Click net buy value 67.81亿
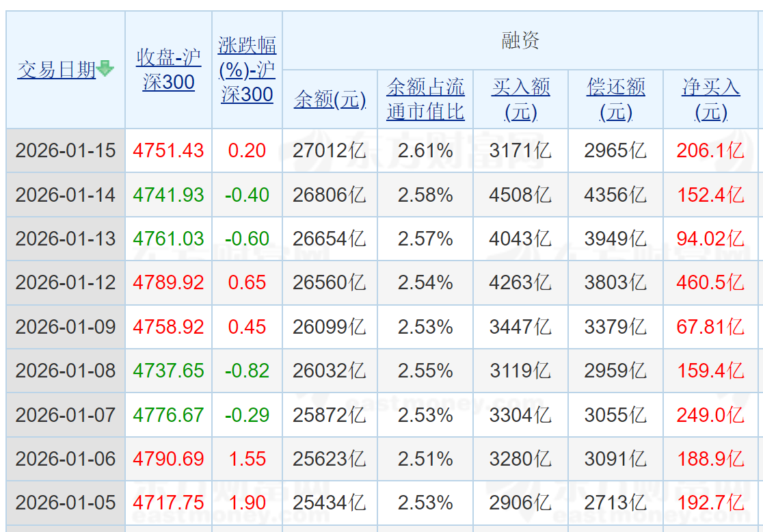The width and height of the screenshot is (763, 532). pos(710,327)
